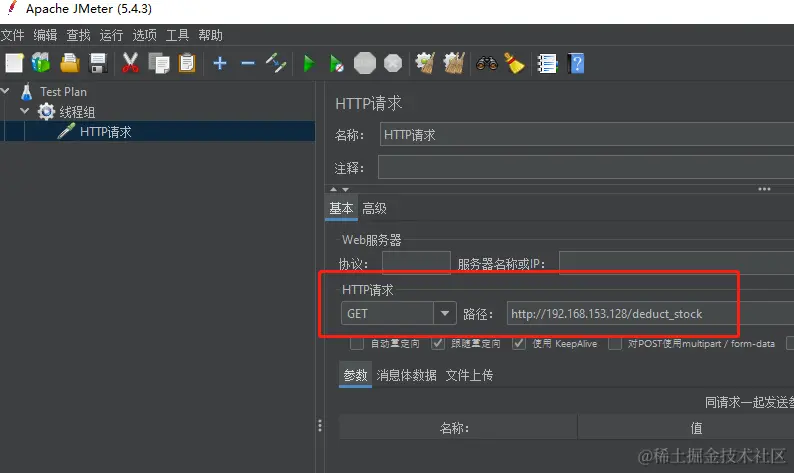Screen dimensions: 794x473
Task: Switch to the 消息体数据 tab
Action: 406,375
